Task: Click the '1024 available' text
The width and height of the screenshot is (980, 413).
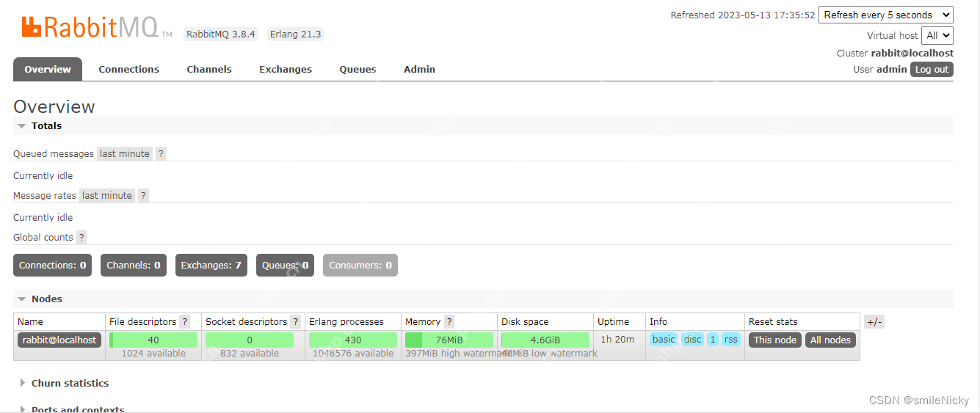Action: (x=153, y=354)
